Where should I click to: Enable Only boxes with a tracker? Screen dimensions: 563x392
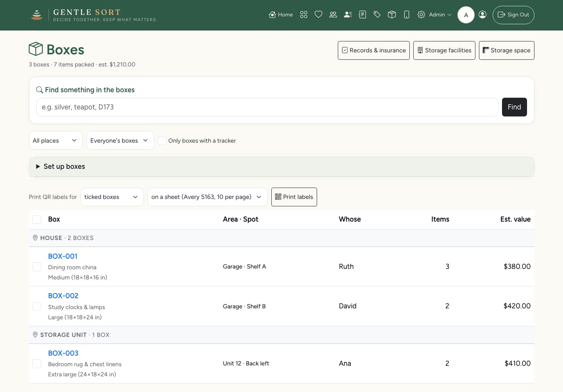click(x=162, y=141)
